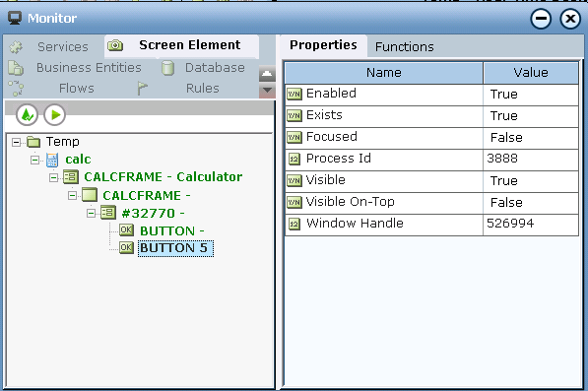Collapse the #32770 tree node
Screen dimensions: 588x391
point(92,214)
